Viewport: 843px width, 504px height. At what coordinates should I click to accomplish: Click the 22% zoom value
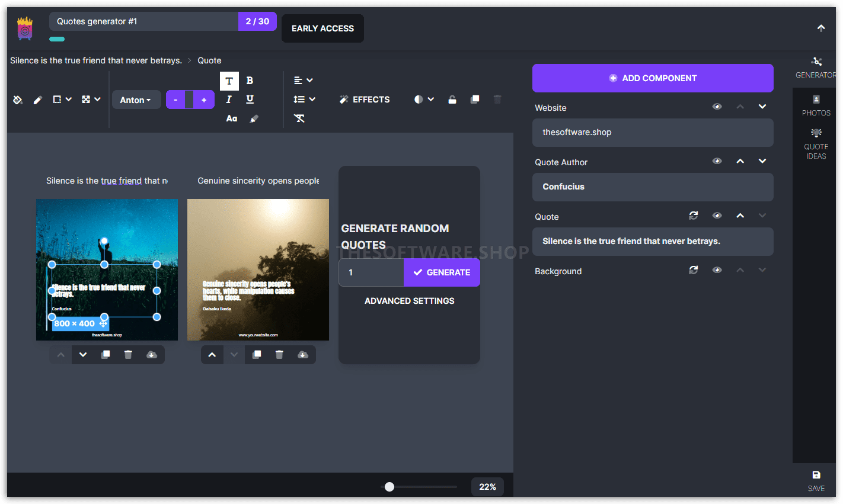pos(487,487)
